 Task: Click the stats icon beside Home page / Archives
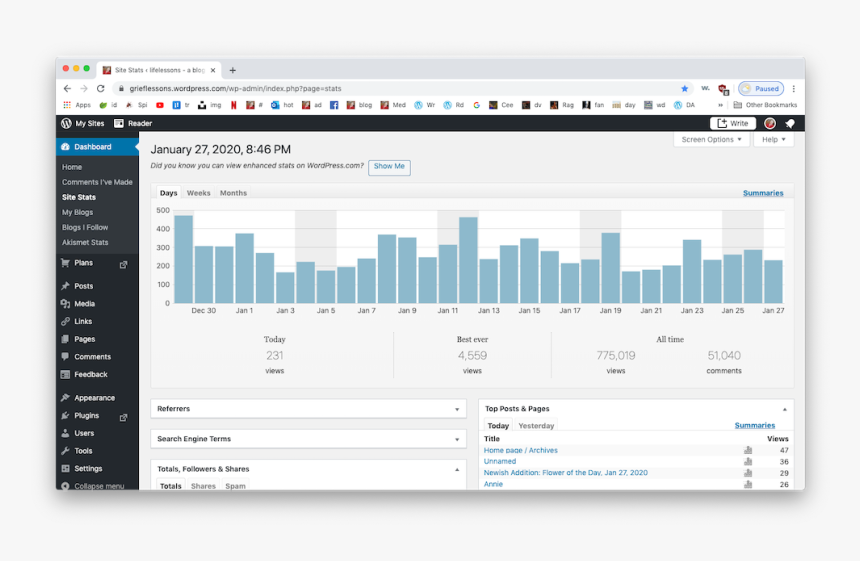(748, 451)
